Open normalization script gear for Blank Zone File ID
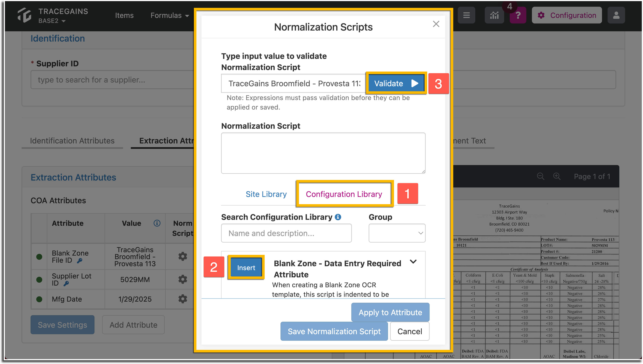Viewport: 643px width, 364px height. pyautogui.click(x=183, y=256)
